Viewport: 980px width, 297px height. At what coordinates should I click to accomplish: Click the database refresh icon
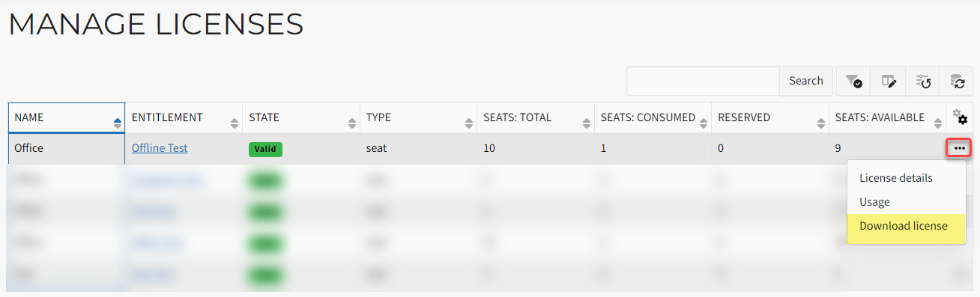pyautogui.click(x=958, y=81)
